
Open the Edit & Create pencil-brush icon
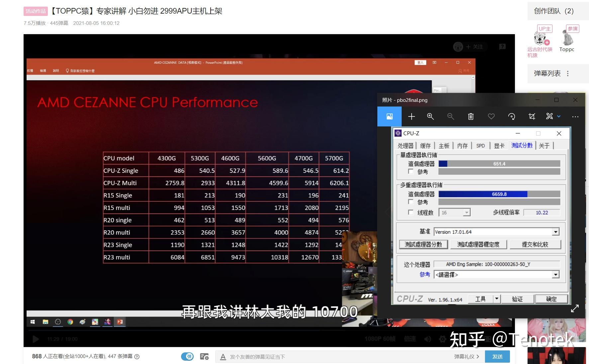[x=549, y=116]
